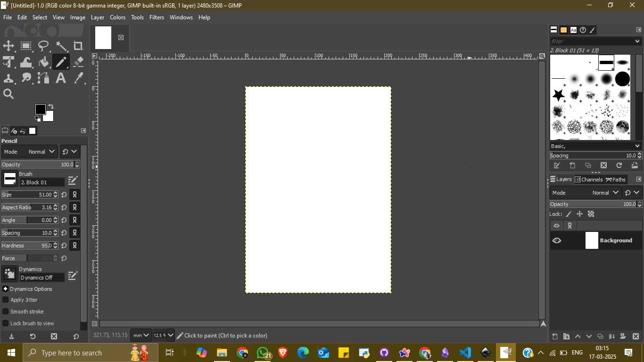Toggle lock position and size for layer
Image resolution: width=644 pixels, height=362 pixels.
579,214
